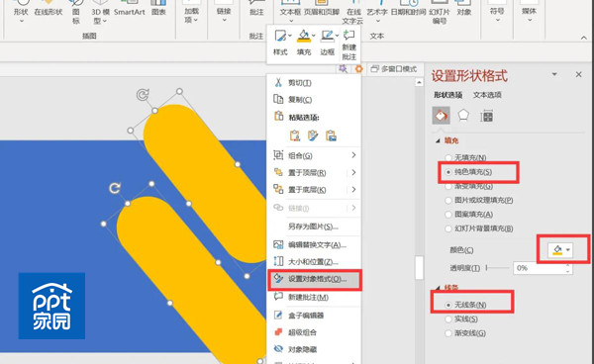Click the first paste option icon
The height and width of the screenshot is (364, 594).
tap(295, 136)
